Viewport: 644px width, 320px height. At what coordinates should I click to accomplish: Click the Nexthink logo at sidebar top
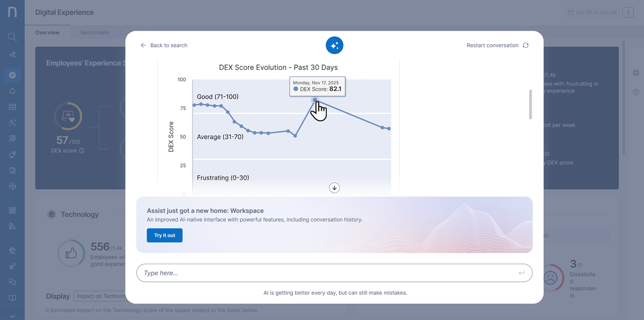tap(12, 12)
